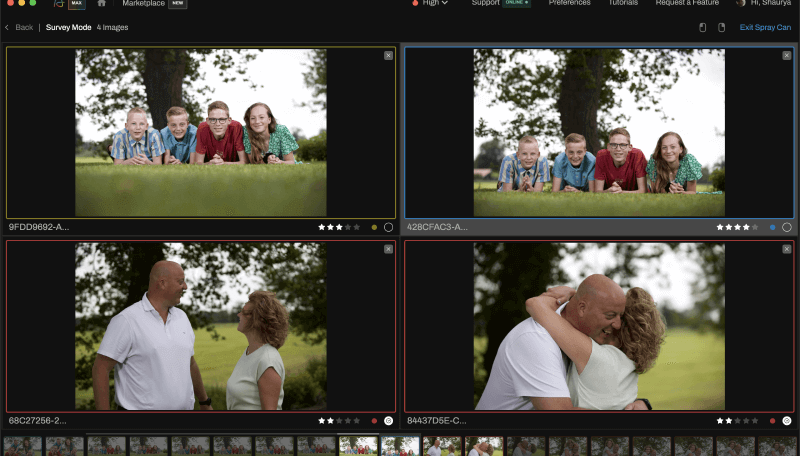Open the Tutorials menu item
Viewport: 800px width, 456px height.
coord(623,3)
